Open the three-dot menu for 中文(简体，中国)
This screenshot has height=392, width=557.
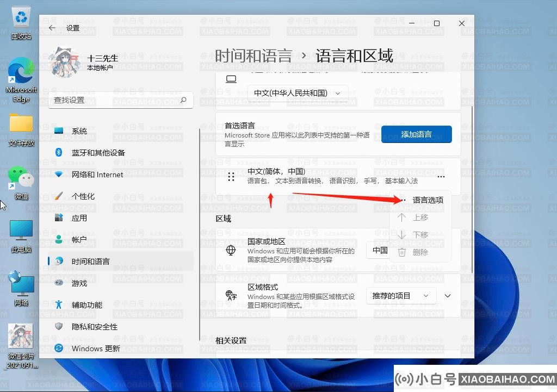[x=441, y=177]
